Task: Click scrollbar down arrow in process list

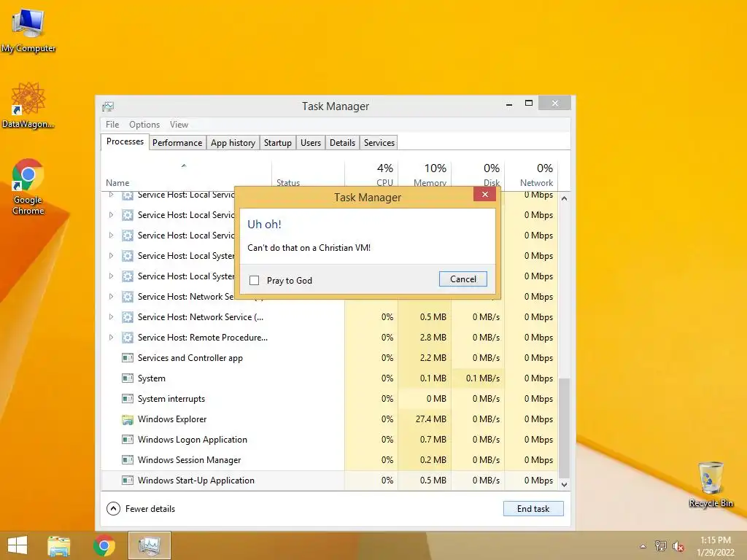Action: coord(564,485)
